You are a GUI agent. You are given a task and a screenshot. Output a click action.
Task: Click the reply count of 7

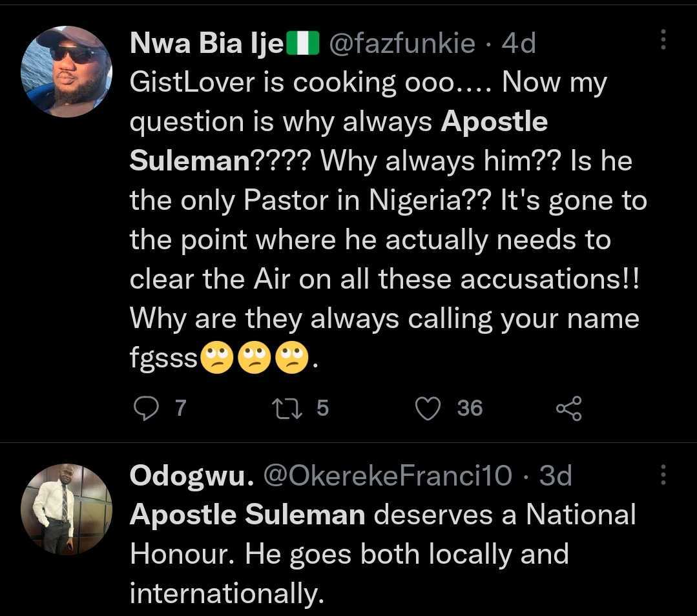click(180, 408)
